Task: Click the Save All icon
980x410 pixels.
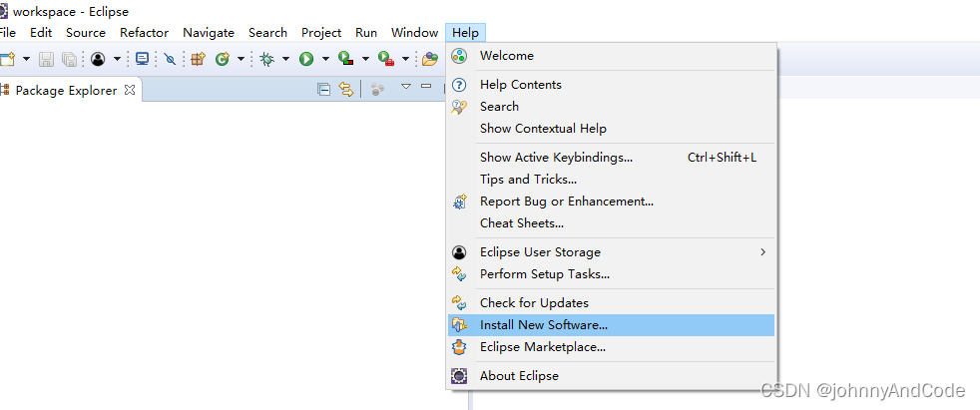Action: (x=69, y=59)
